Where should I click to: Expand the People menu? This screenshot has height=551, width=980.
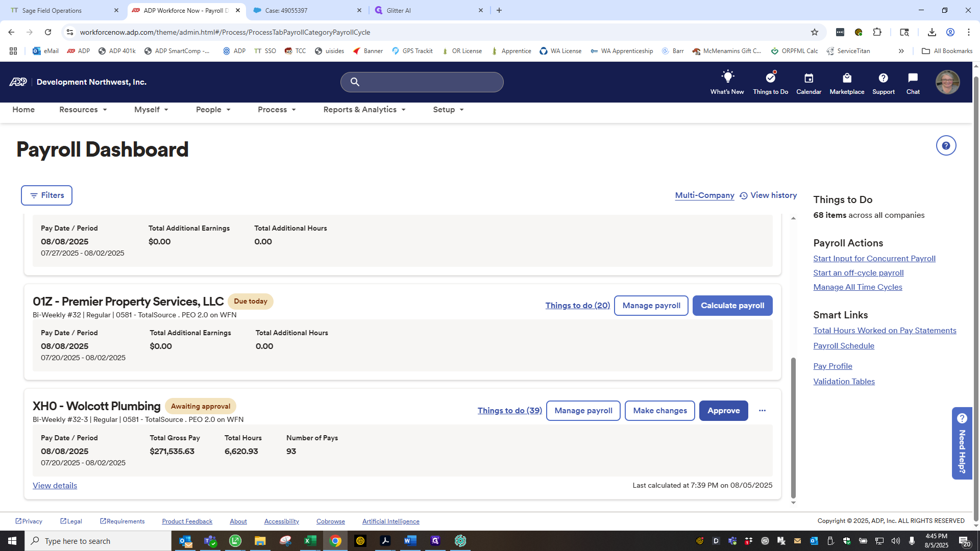(213, 110)
